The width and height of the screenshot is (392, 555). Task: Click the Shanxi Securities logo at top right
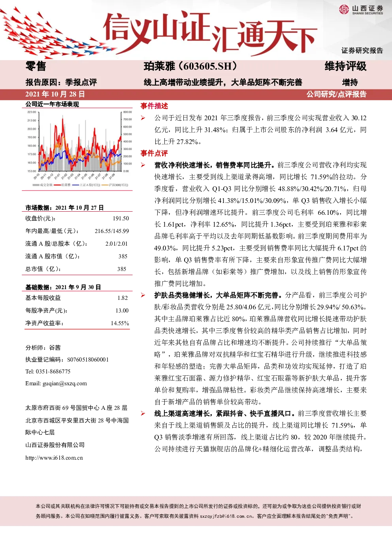pos(361,9)
